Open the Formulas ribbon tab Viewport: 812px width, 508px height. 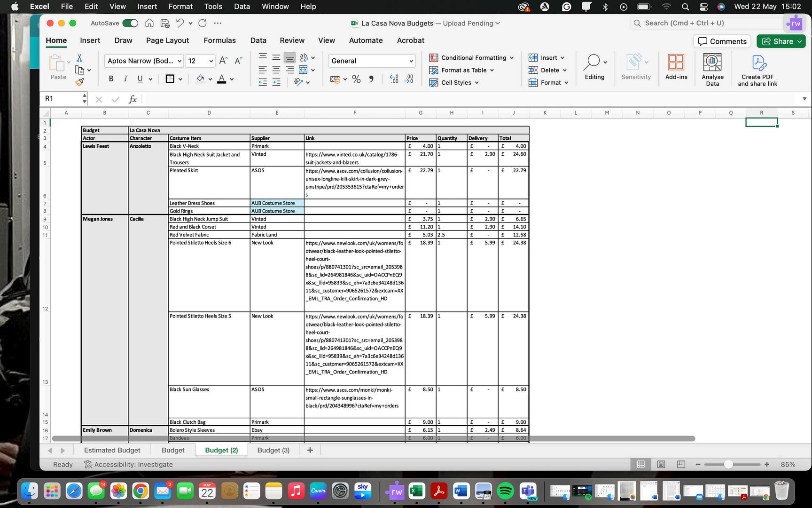click(x=219, y=40)
